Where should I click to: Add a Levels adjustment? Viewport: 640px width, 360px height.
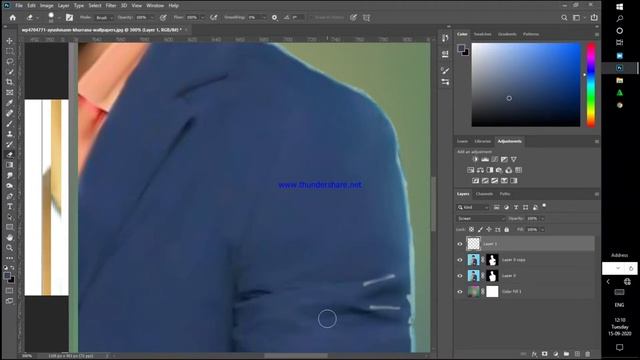click(x=485, y=159)
